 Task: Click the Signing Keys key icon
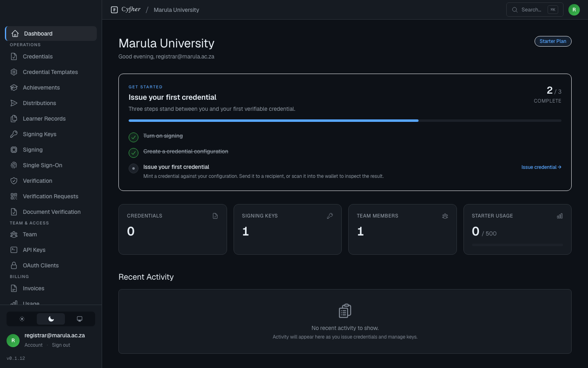coord(14,134)
